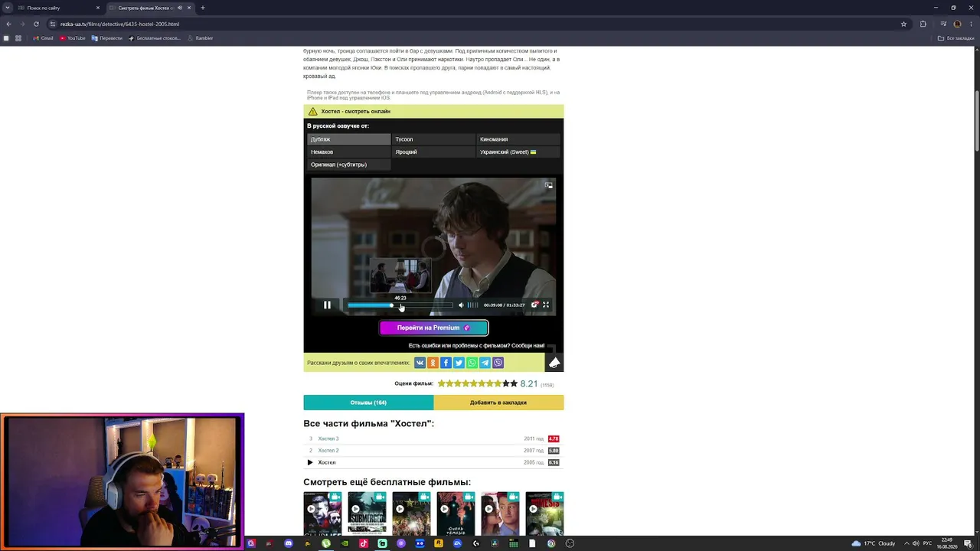Share the film via WhatsApp
Screen dimensions: 980x551
[472, 363]
